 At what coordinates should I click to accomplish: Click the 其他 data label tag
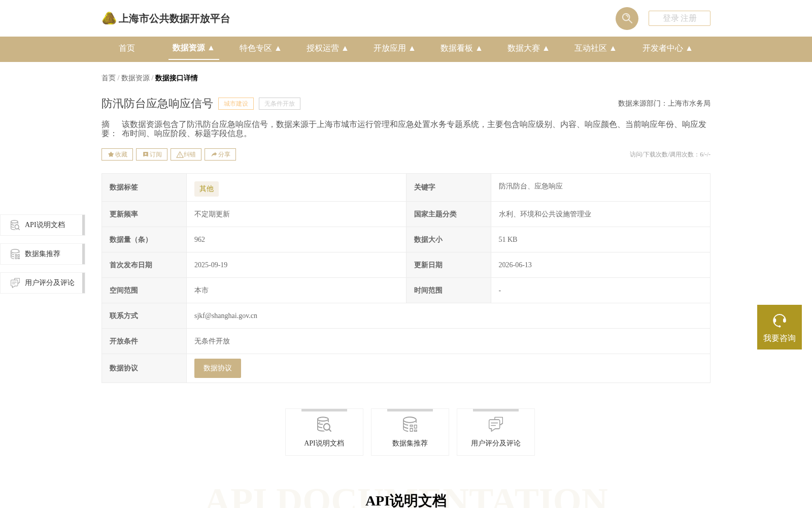point(207,189)
